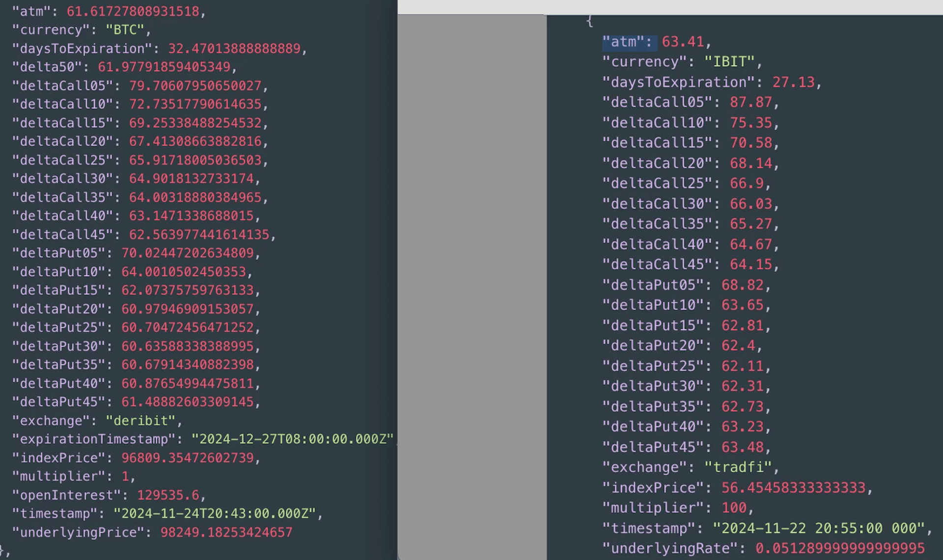The image size is (943, 560).
Task: Click the "IBIT" currency value
Action: click(x=730, y=62)
